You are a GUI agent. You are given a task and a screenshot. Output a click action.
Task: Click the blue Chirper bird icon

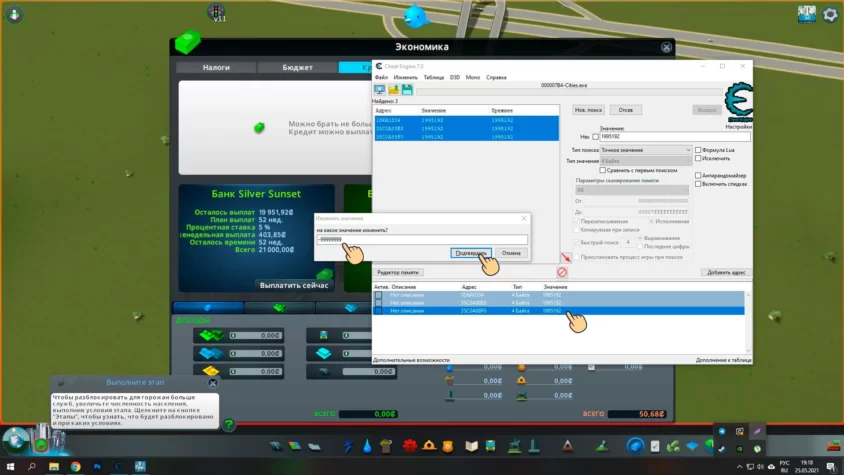click(x=416, y=16)
